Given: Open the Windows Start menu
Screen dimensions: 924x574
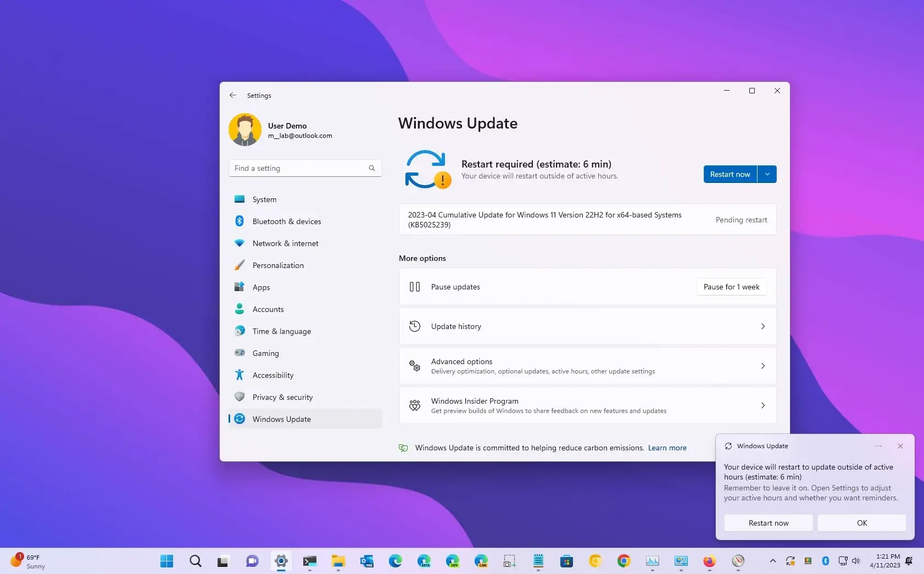Looking at the screenshot, I should tap(166, 561).
